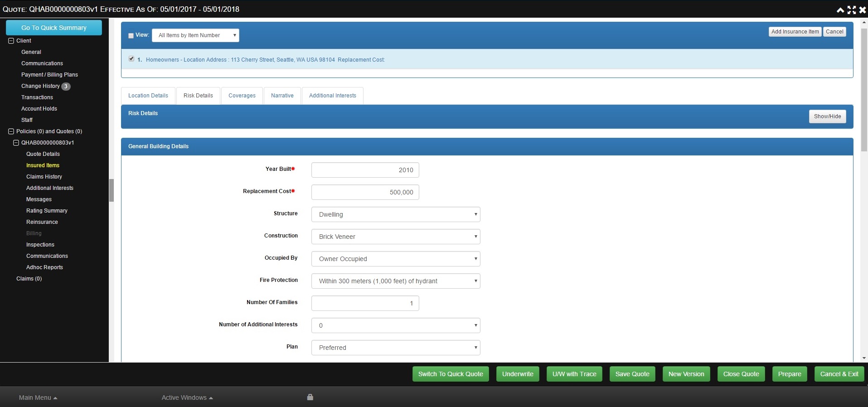Click the Close Quote button
Screen dimensions: 868x407
(x=741, y=374)
